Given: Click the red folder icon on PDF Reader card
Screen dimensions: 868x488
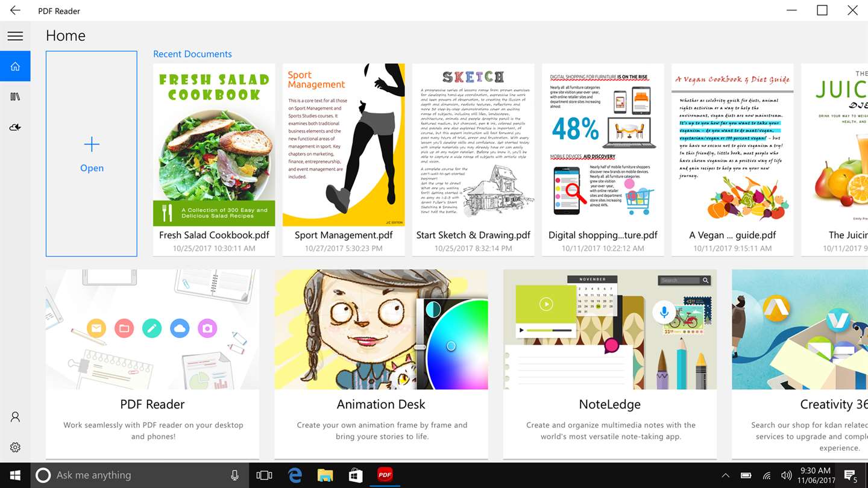Looking at the screenshot, I should point(124,328).
